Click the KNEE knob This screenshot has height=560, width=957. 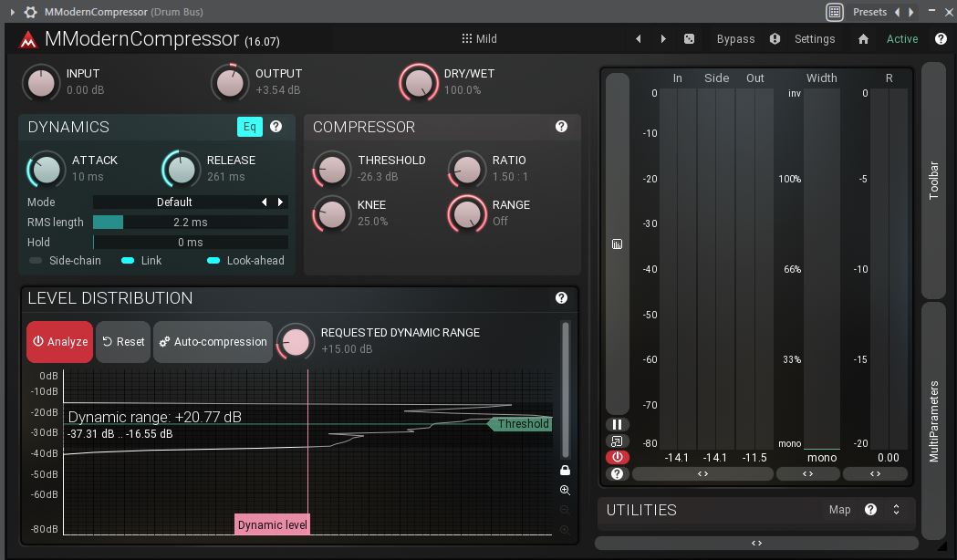331,213
